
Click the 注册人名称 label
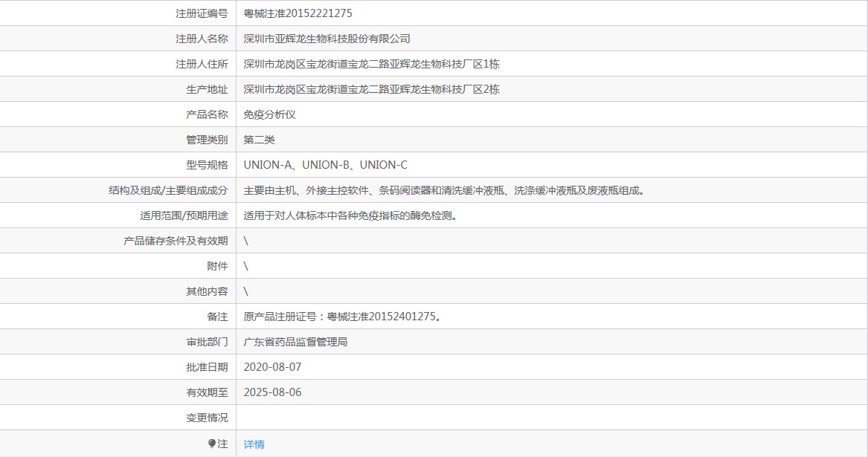[x=202, y=39]
